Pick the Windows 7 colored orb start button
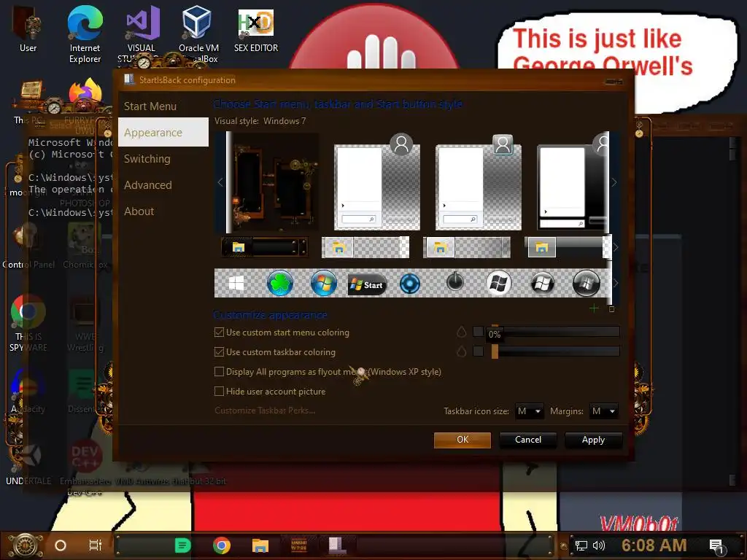This screenshot has width=747, height=560. pos(323,284)
